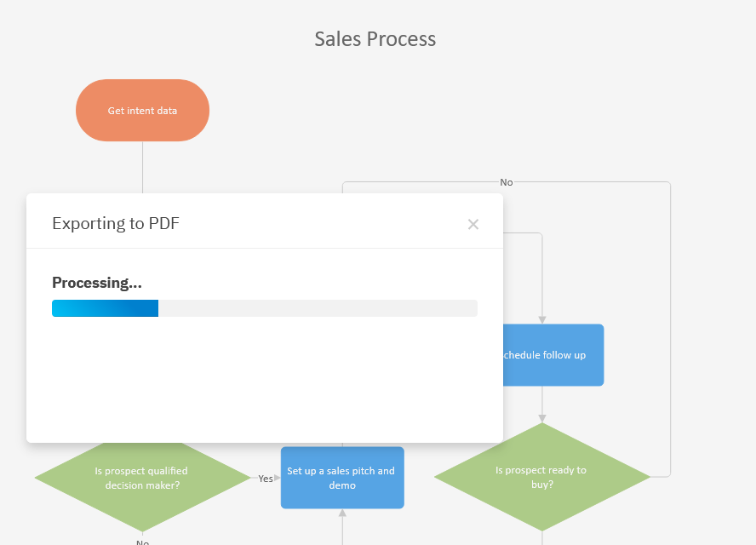Select the No label below the qualified diamond
Image resolution: width=756 pixels, height=545 pixels.
point(142,542)
